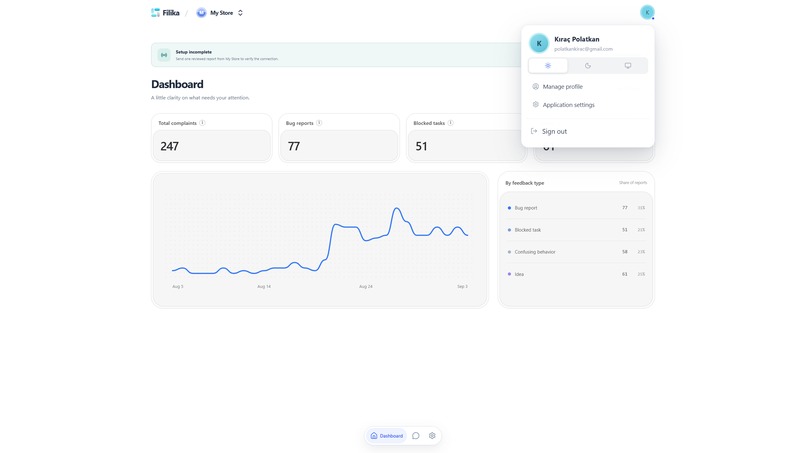Choose the system theme monitor option
806x453 pixels.
[x=628, y=66]
